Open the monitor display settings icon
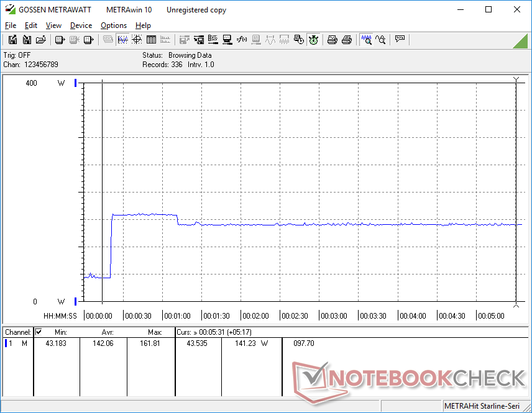The height and width of the screenshot is (413, 532). tap(227, 40)
